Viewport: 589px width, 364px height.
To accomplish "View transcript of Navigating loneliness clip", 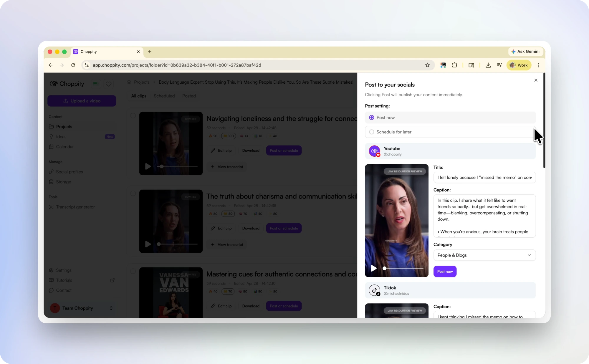I will [227, 167].
